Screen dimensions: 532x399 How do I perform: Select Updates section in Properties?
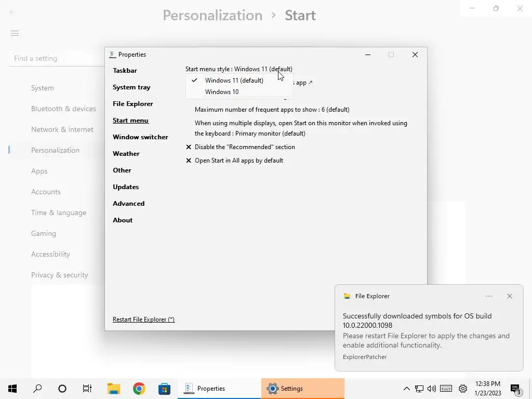[x=126, y=187]
